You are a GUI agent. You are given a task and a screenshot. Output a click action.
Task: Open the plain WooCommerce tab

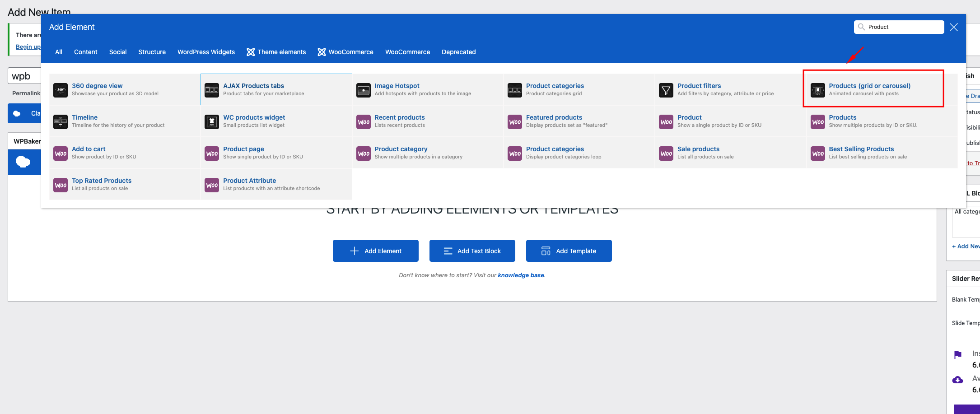pos(407,52)
